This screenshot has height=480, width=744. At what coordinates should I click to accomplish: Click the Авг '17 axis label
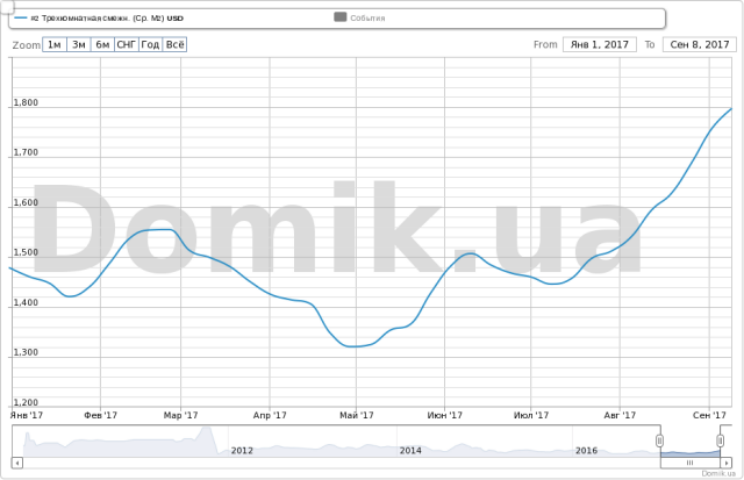pos(620,415)
